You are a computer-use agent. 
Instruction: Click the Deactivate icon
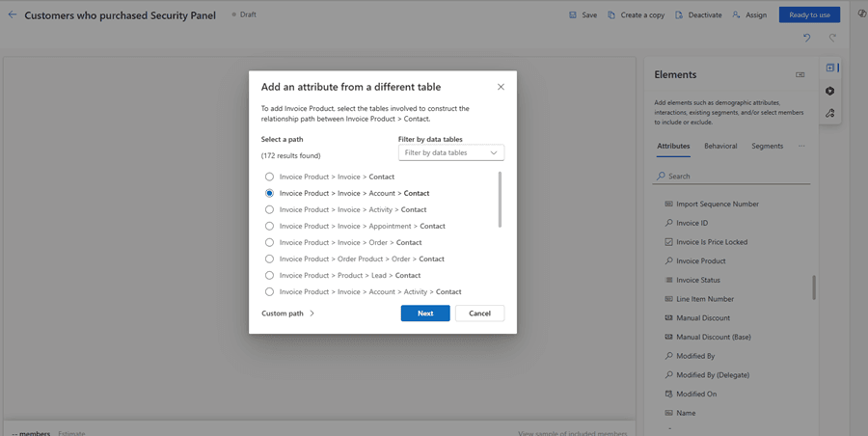point(679,15)
